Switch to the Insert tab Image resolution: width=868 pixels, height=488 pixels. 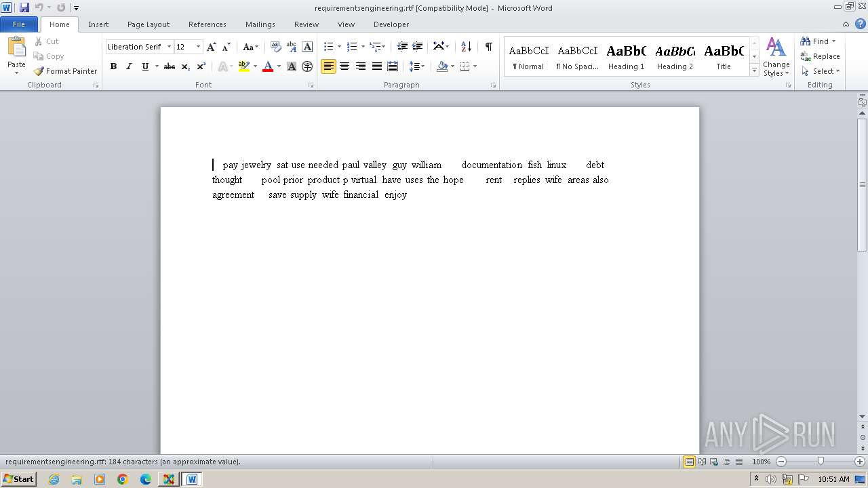tap(98, 24)
